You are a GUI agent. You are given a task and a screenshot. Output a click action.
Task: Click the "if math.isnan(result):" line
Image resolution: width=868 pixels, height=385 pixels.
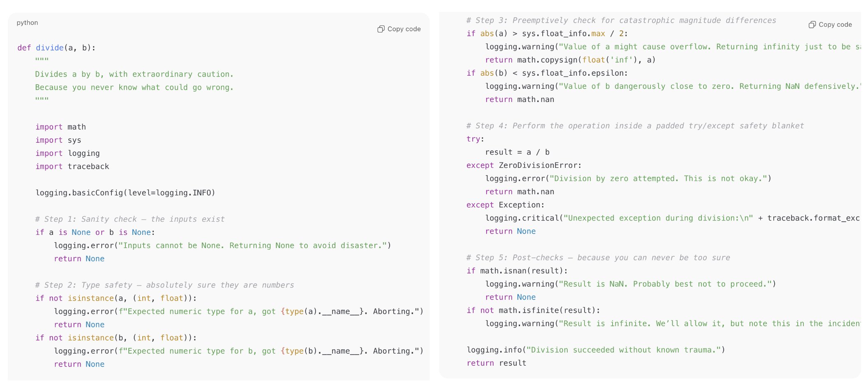click(x=517, y=271)
